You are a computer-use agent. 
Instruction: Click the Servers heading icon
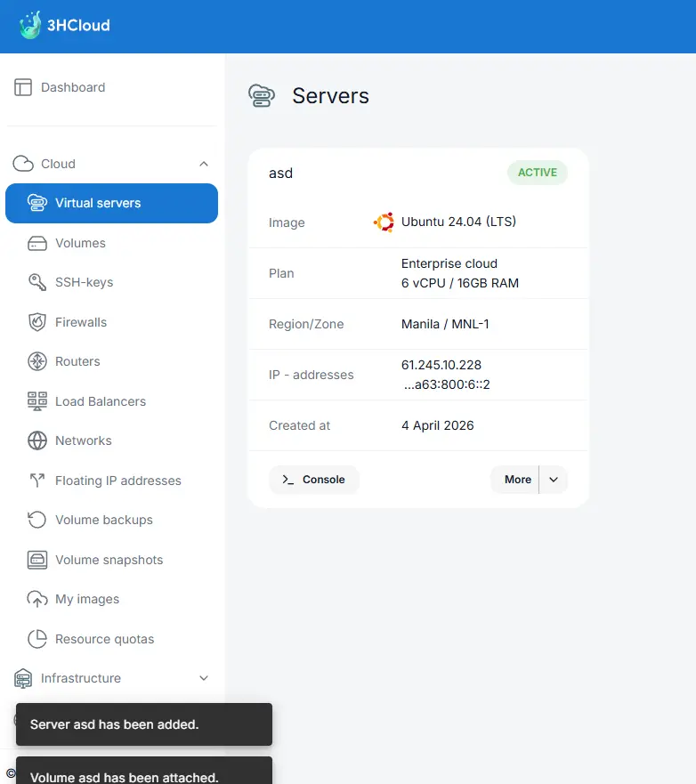262,95
